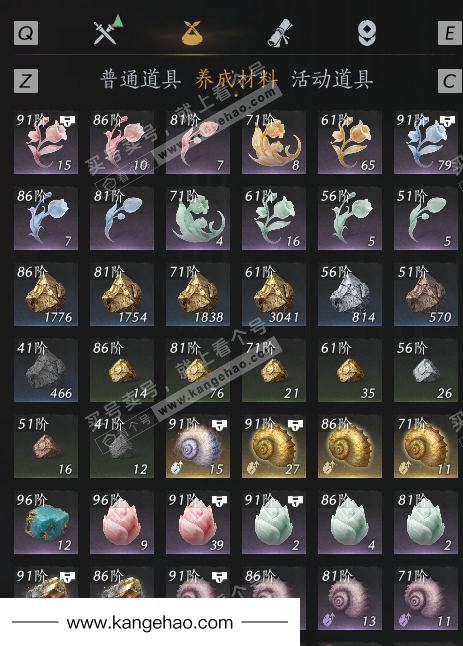The width and height of the screenshot is (463, 646).
Task: Select the 91阶 pink lotus bud with 39
Action: 198,522
